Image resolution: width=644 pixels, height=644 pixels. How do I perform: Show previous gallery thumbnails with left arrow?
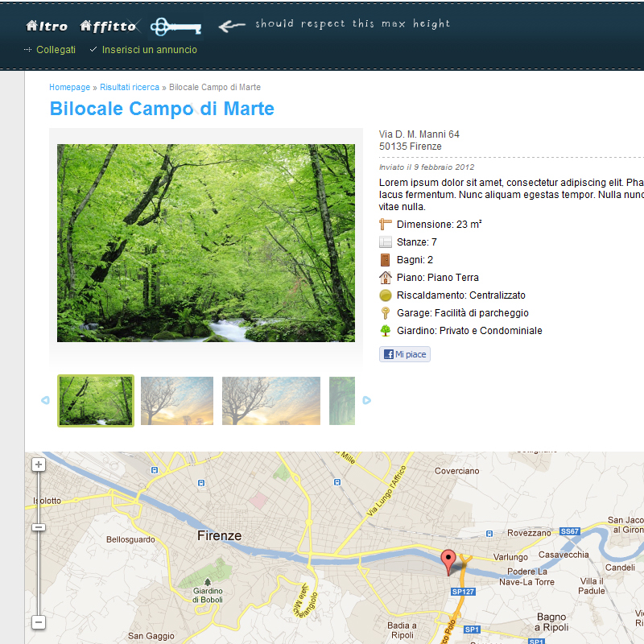[45, 400]
